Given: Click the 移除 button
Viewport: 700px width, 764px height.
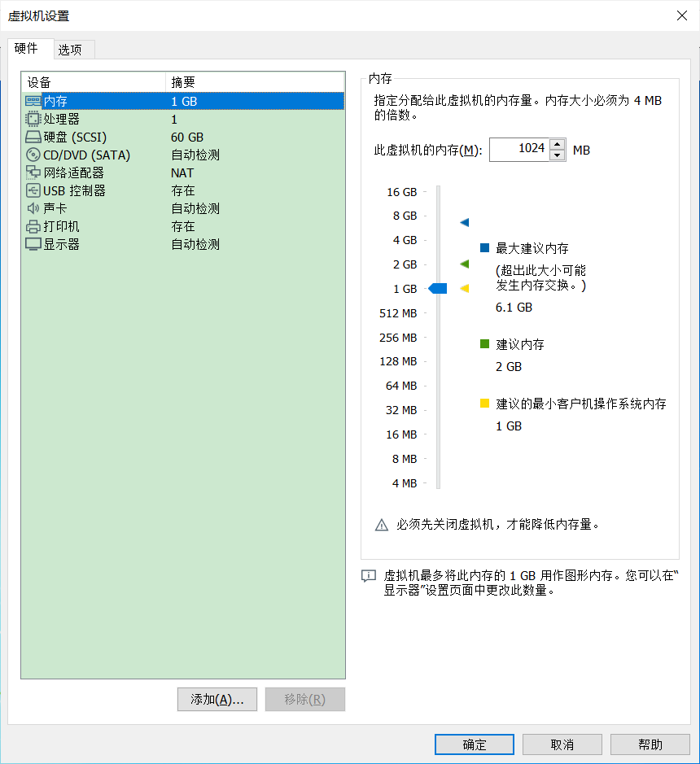Looking at the screenshot, I should [x=304, y=699].
